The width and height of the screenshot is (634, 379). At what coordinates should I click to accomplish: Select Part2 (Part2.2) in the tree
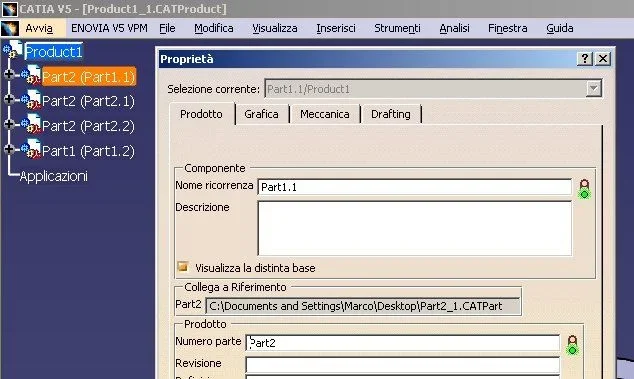[x=89, y=126]
